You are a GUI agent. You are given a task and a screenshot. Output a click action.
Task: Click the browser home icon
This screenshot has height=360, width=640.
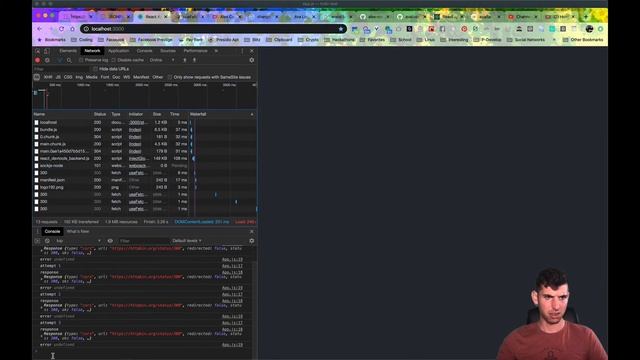click(72, 29)
